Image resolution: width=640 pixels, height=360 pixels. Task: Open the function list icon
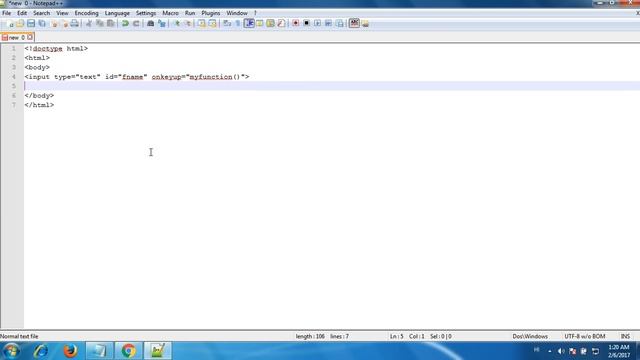tap(281, 24)
